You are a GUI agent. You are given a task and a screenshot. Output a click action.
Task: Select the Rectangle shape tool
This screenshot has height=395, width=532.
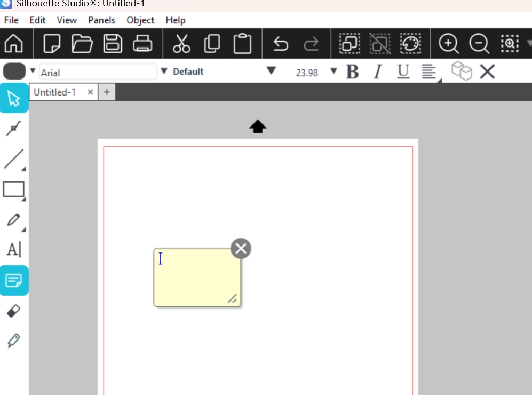[14, 189]
